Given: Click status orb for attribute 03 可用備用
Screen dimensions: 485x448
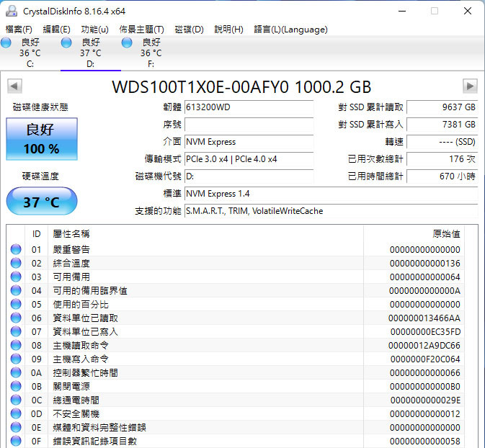Looking at the screenshot, I should [16, 277].
